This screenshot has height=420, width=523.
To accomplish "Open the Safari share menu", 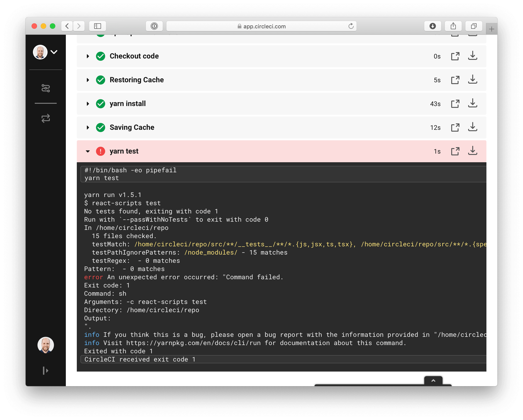I will pos(453,26).
